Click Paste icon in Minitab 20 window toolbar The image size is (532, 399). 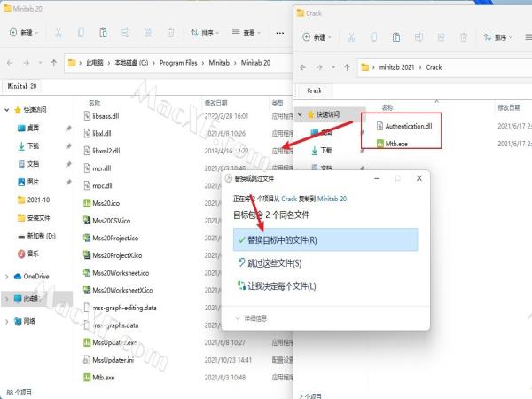coord(103,33)
